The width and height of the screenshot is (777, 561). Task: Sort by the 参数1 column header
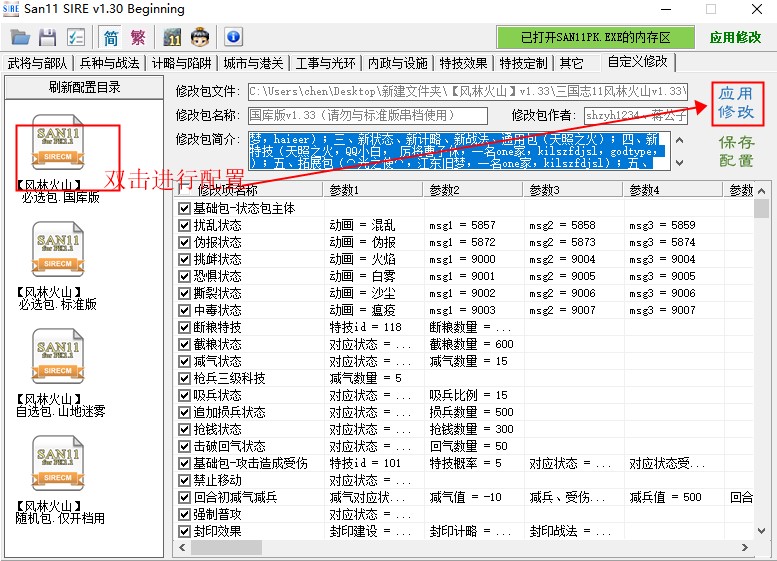pyautogui.click(x=374, y=190)
